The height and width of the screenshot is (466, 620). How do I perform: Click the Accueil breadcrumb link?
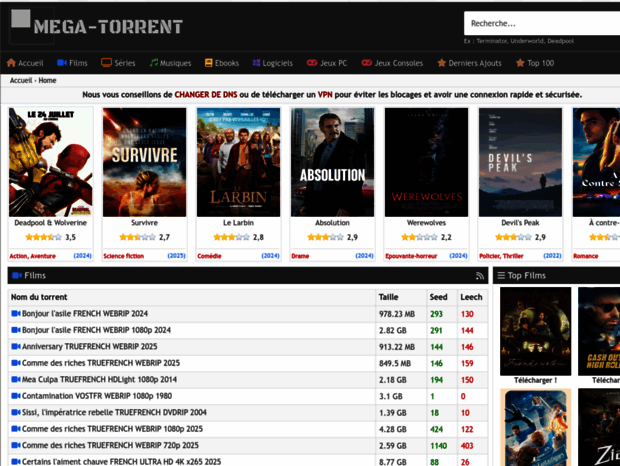point(21,80)
